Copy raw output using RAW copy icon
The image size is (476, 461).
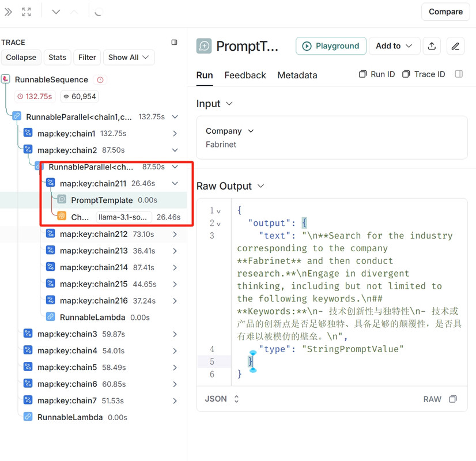pyautogui.click(x=453, y=399)
